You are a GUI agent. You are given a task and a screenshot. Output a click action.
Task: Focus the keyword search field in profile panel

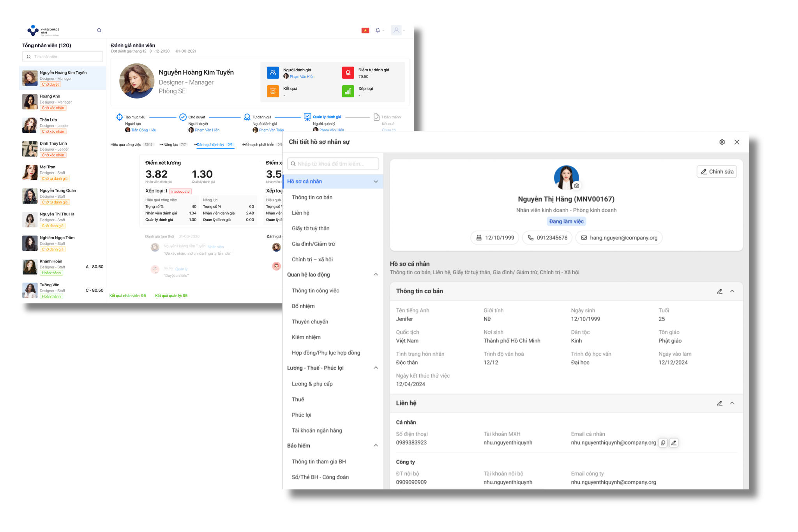click(x=333, y=164)
